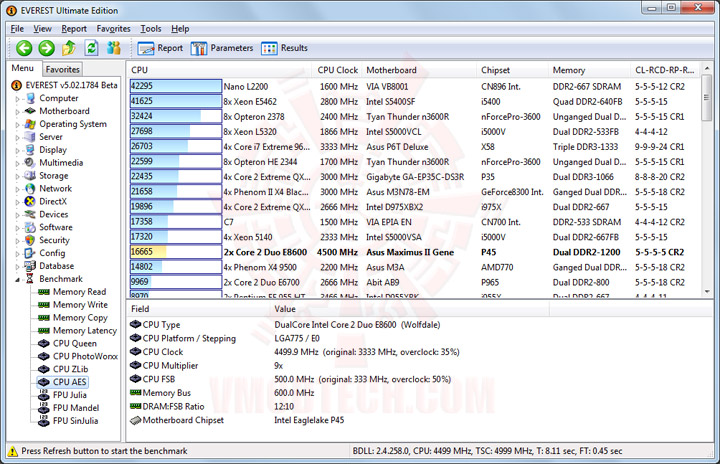Open the Favorites menu
The image size is (720, 464).
click(113, 28)
